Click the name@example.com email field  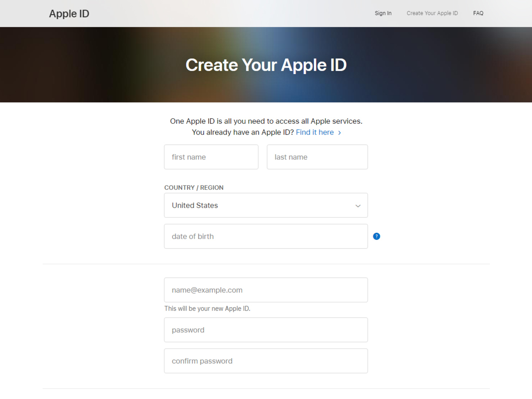tap(266, 290)
